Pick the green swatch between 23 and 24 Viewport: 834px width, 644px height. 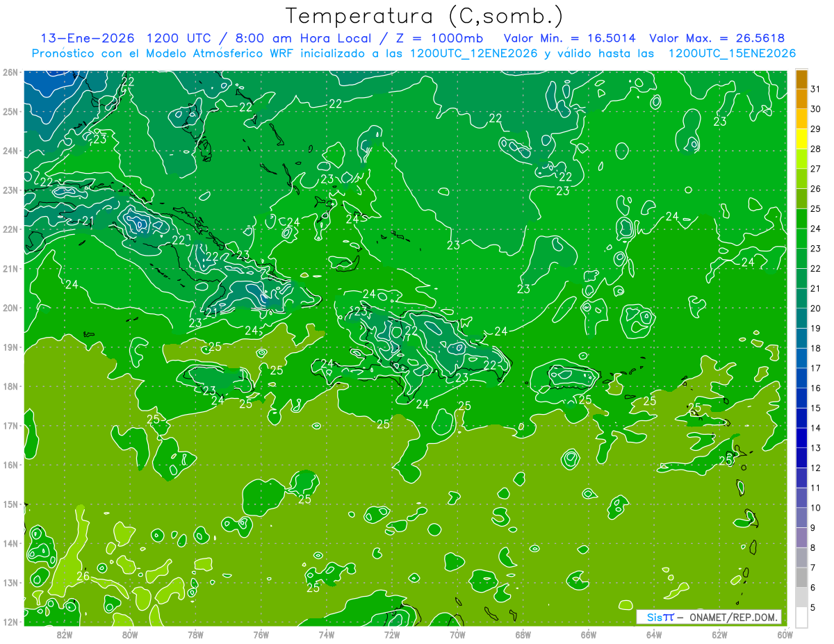point(801,238)
